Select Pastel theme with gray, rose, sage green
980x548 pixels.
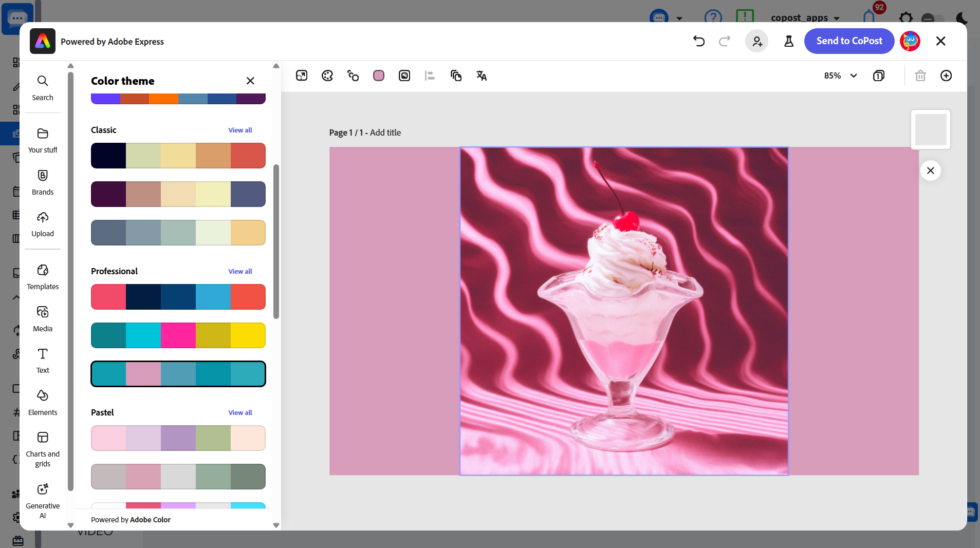178,477
